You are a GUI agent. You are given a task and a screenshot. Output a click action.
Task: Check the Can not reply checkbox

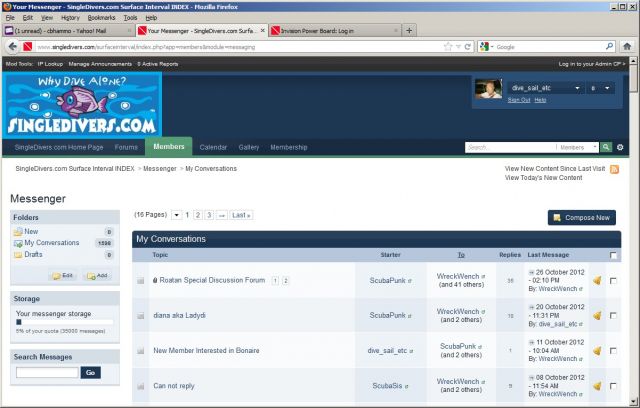coord(613,386)
